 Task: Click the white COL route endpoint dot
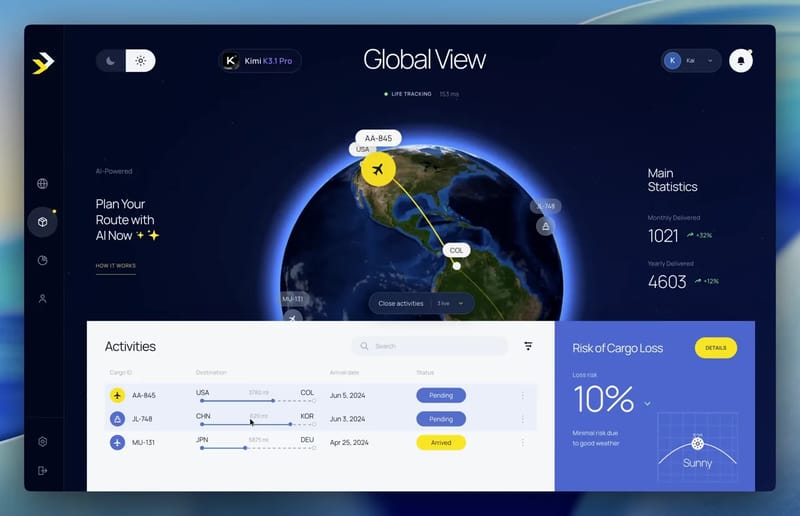[457, 266]
